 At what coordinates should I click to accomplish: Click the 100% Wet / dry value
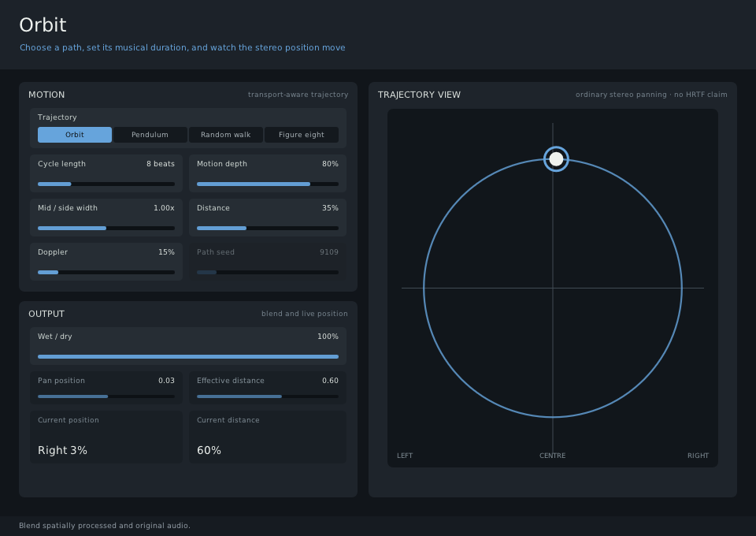[x=328, y=337]
